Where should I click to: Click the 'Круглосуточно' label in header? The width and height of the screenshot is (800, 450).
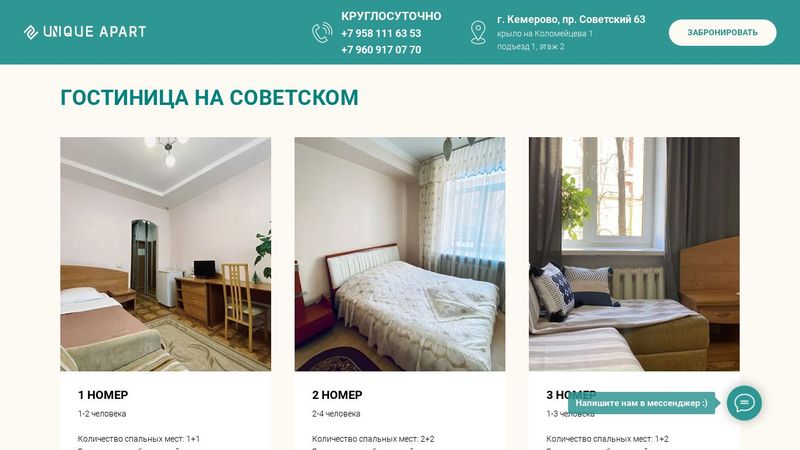[391, 16]
